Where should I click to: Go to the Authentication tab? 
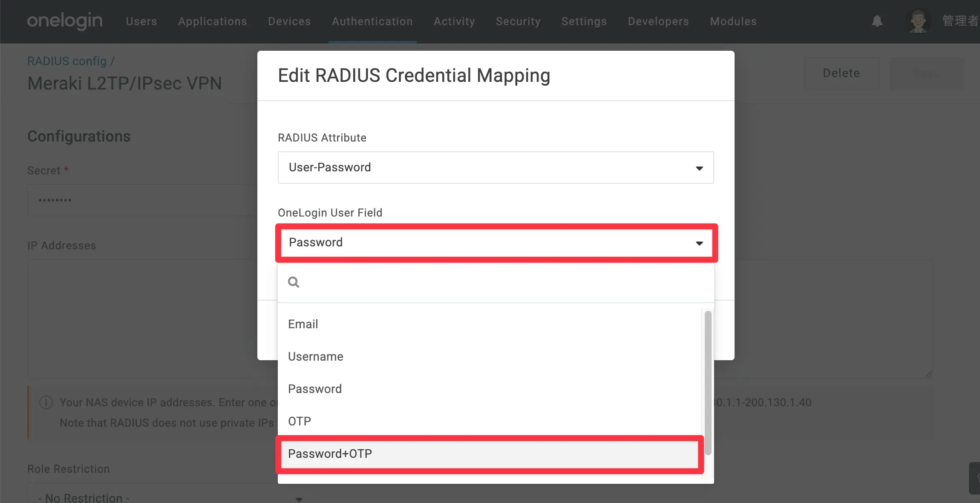click(x=372, y=21)
